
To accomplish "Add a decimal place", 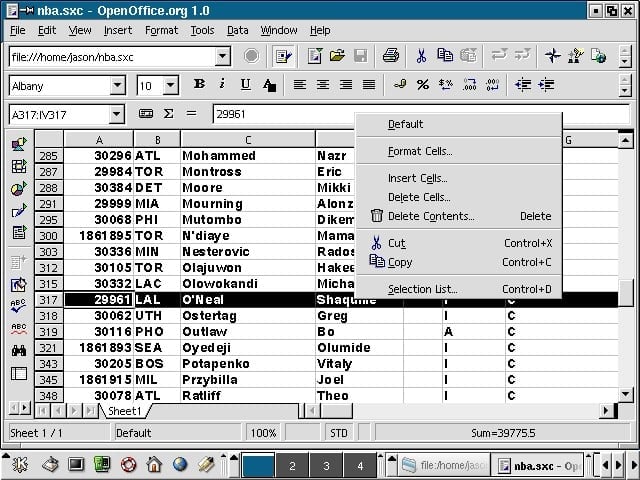I will (469, 84).
